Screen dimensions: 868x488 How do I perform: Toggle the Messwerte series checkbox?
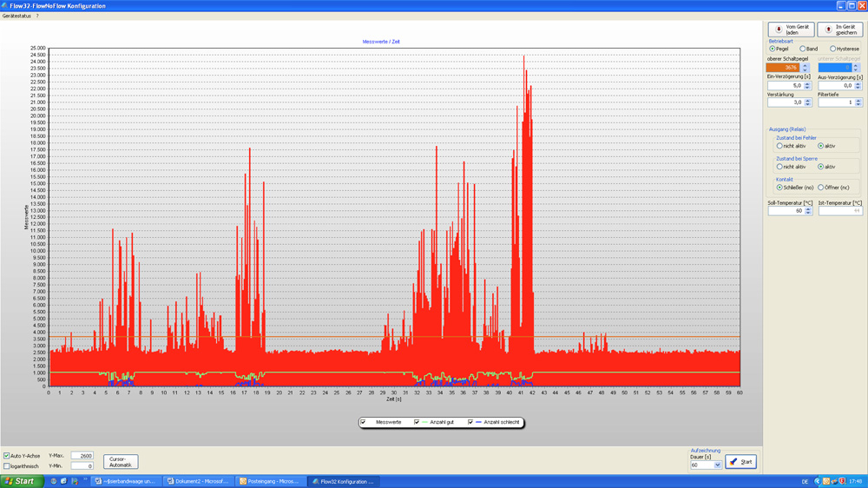click(x=363, y=422)
